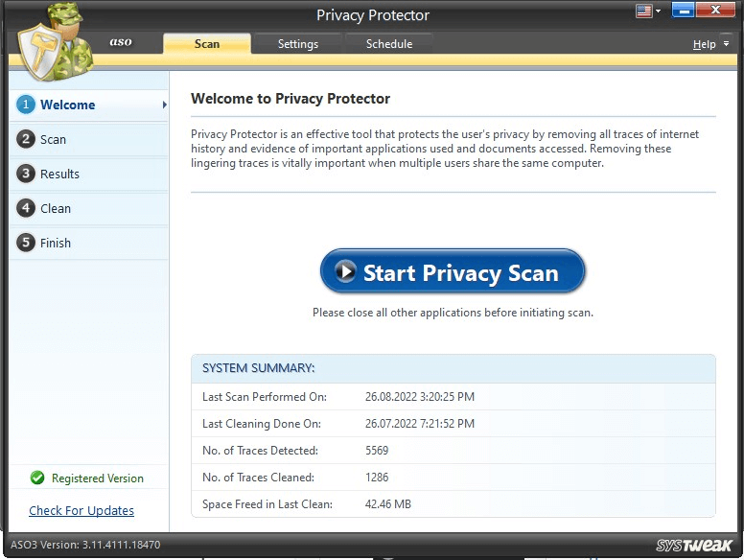The width and height of the screenshot is (744, 560).
Task: Follow the Check For Updates link
Action: tap(81, 510)
